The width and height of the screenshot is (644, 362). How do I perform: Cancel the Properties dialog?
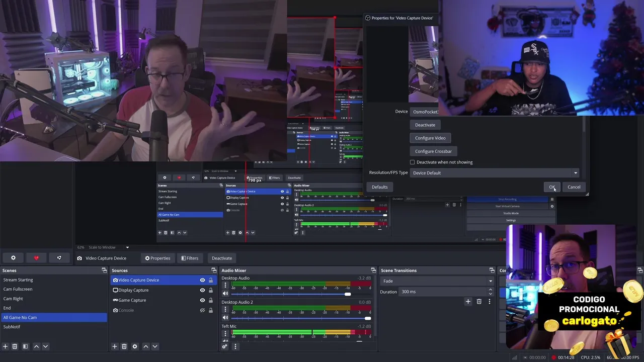click(574, 187)
